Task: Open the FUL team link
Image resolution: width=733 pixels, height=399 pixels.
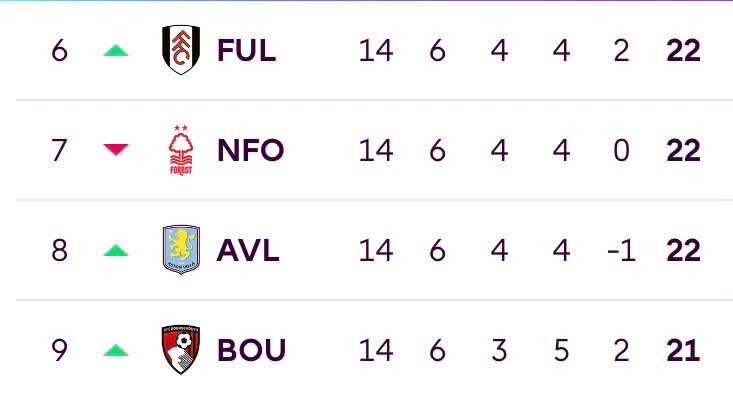Action: click(246, 50)
